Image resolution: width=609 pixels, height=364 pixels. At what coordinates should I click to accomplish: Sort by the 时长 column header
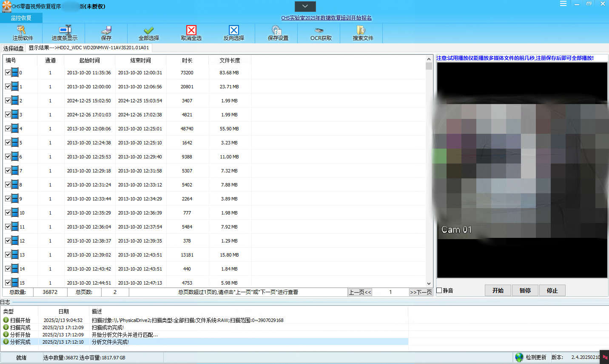[x=187, y=60]
